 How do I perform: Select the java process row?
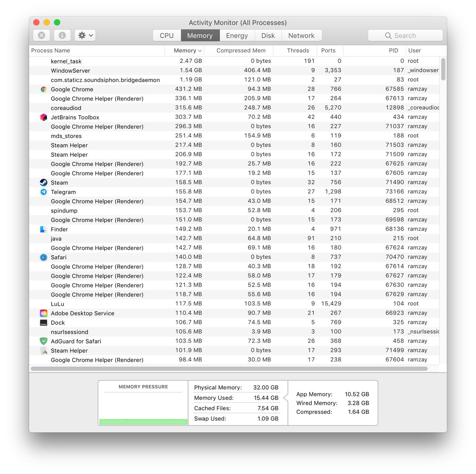tap(234, 238)
